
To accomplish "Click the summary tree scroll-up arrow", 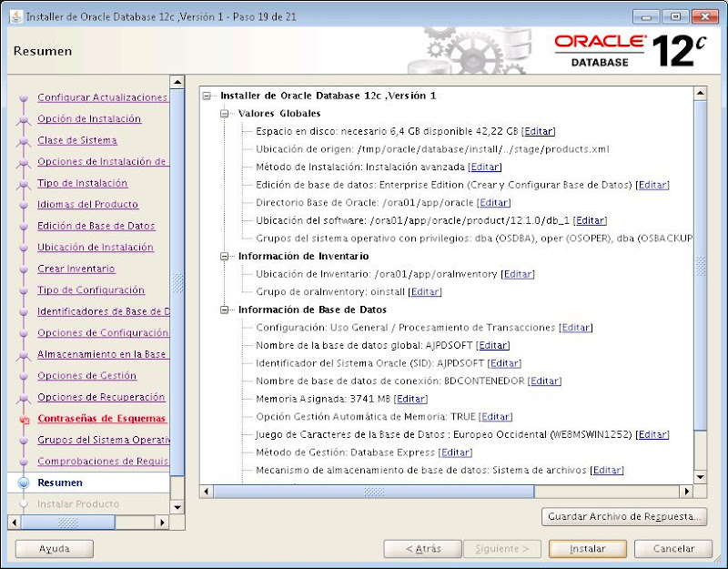I will click(700, 94).
